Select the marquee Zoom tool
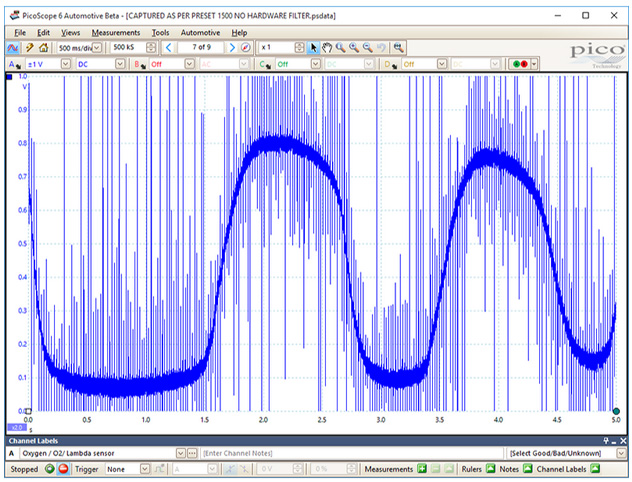 341,48
